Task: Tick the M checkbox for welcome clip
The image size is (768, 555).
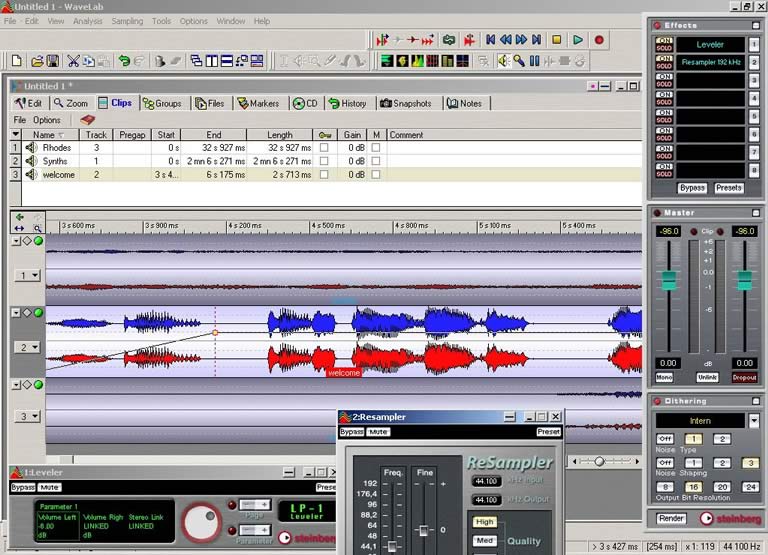Action: 376,174
